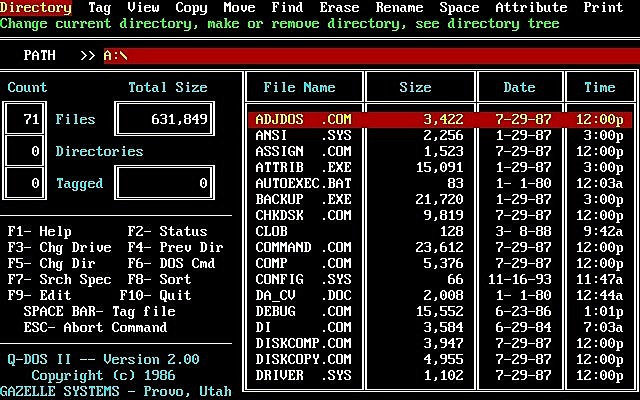The width and height of the screenshot is (640, 400).
Task: Click the total size value 631,849
Action: click(179, 119)
